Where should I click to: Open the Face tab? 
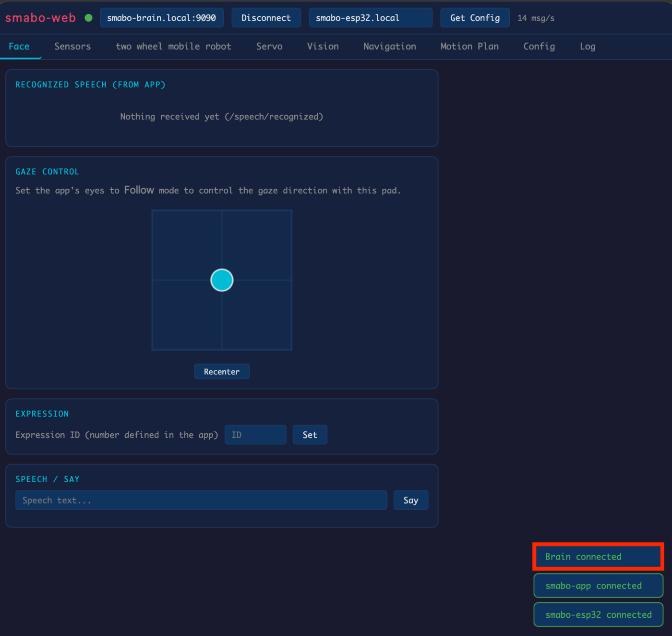click(x=19, y=47)
